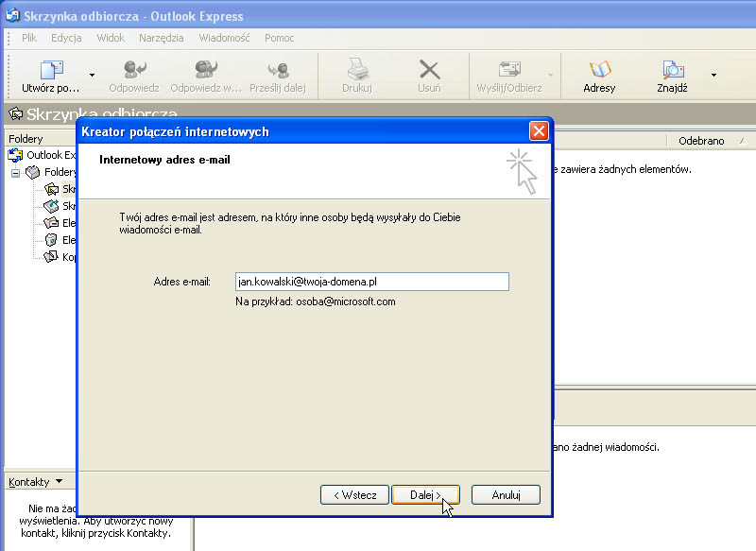Open the Widok menu
This screenshot has height=551, width=756.
point(111,38)
